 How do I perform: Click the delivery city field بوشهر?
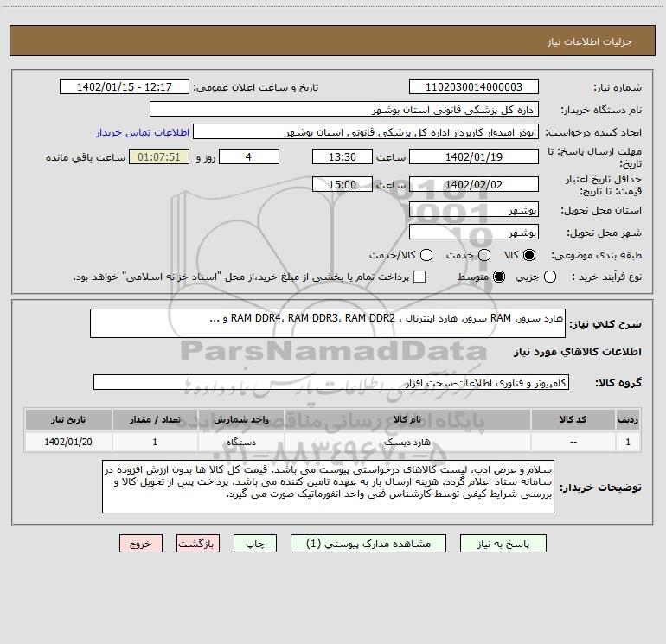474,232
